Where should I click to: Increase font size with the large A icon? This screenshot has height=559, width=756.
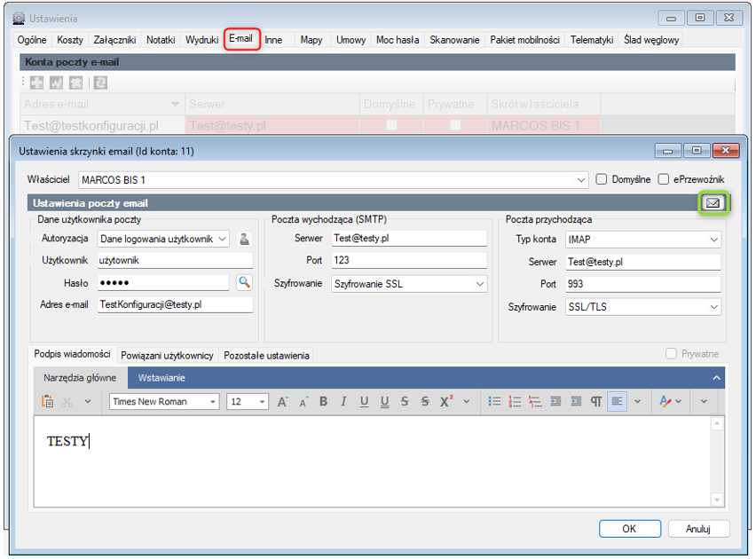tap(282, 401)
